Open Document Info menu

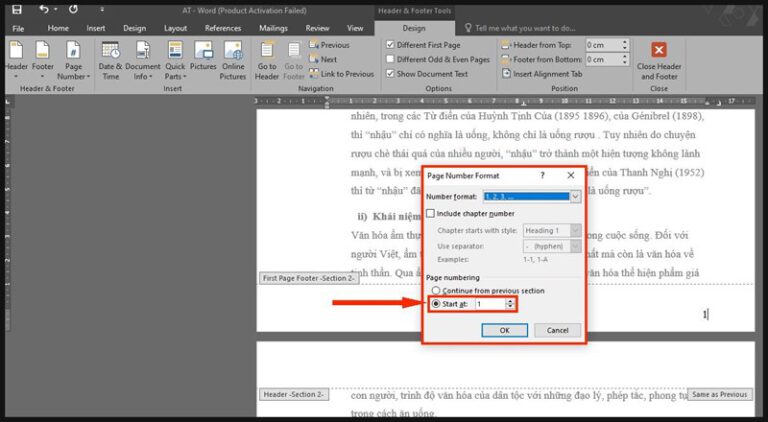(143, 61)
